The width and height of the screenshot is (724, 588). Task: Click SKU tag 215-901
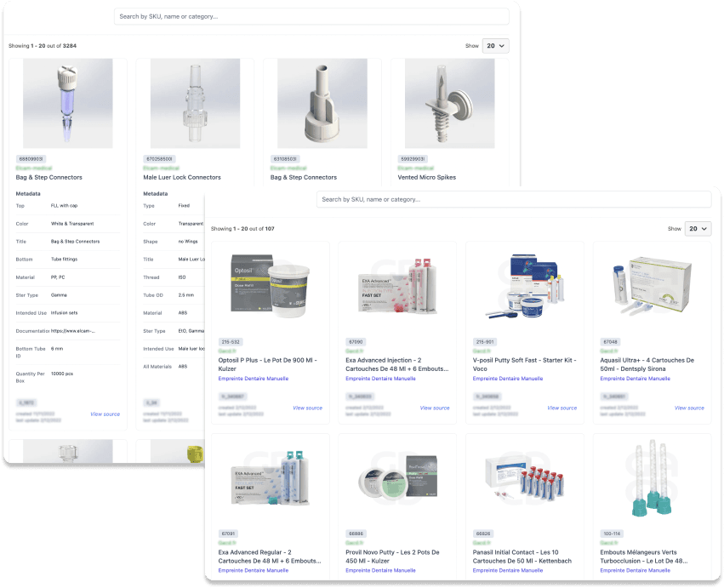pos(485,342)
